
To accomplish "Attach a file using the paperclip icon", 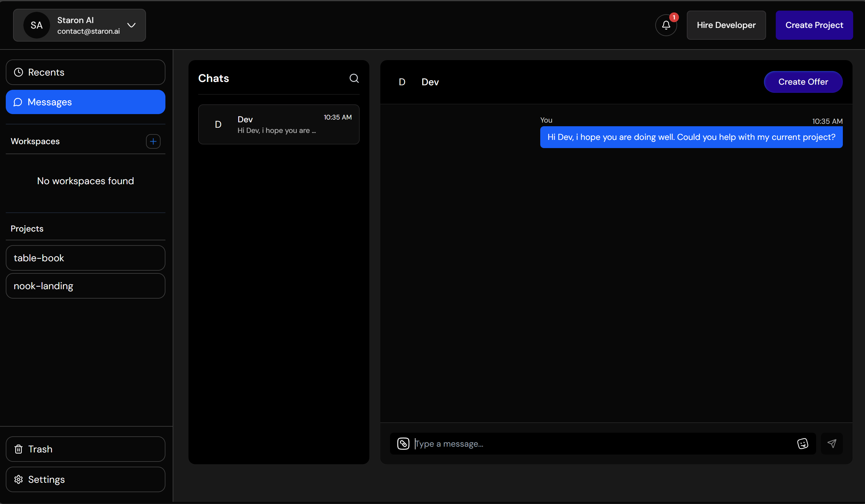I will click(x=403, y=444).
